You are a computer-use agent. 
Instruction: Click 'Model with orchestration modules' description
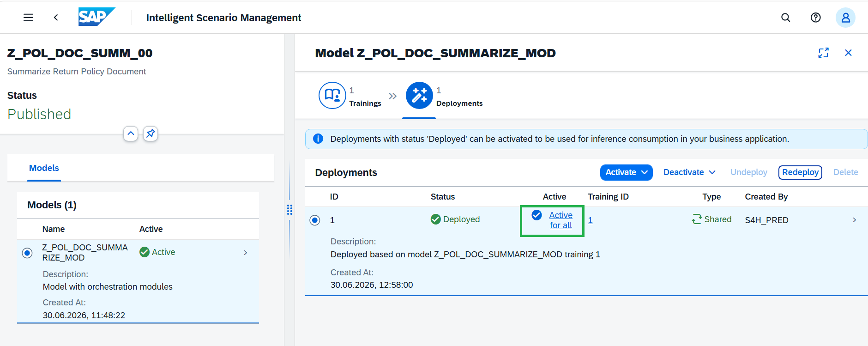[x=108, y=287]
